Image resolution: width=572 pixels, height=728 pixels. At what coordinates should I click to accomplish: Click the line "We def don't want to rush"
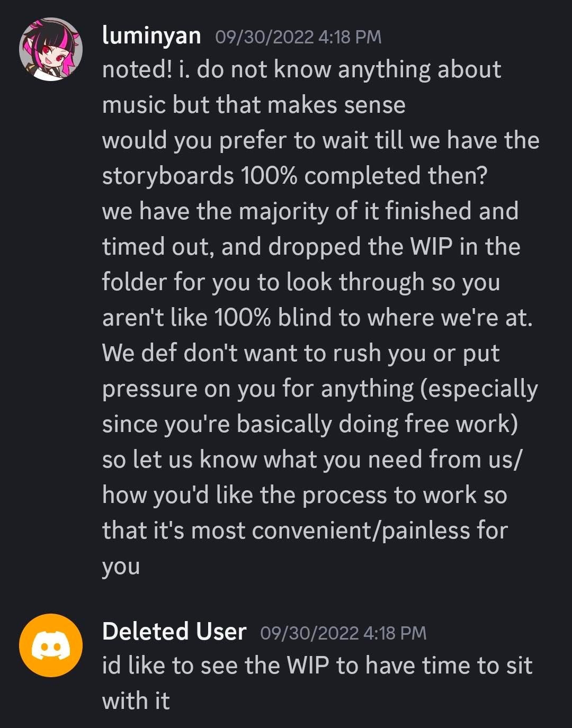tap(300, 353)
